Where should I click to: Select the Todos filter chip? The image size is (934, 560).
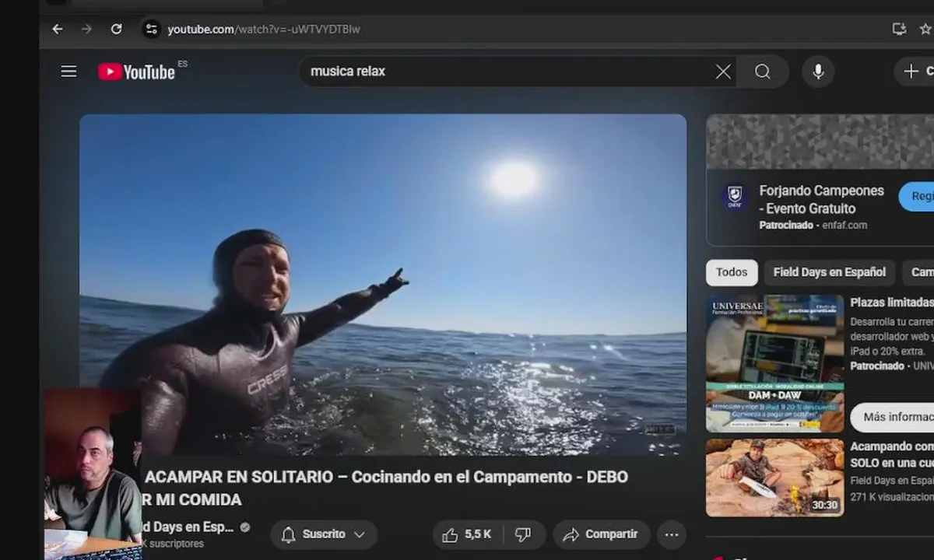click(732, 272)
